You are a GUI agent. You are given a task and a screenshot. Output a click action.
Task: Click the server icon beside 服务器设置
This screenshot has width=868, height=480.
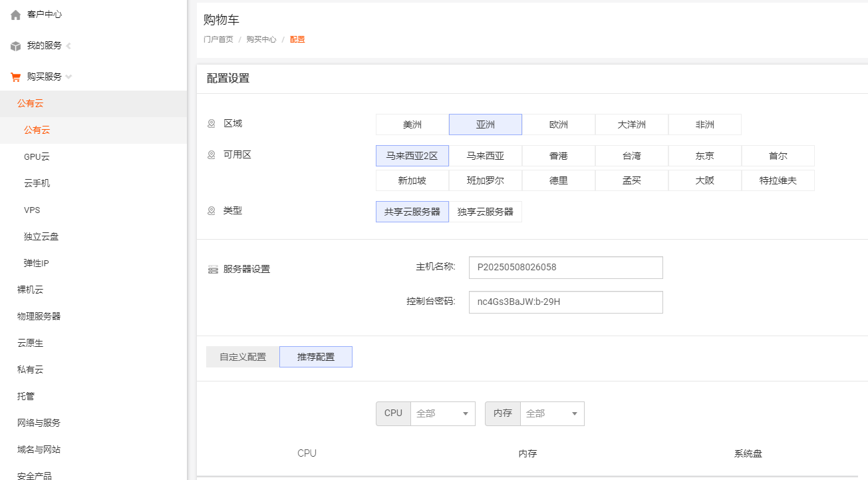[x=213, y=270]
